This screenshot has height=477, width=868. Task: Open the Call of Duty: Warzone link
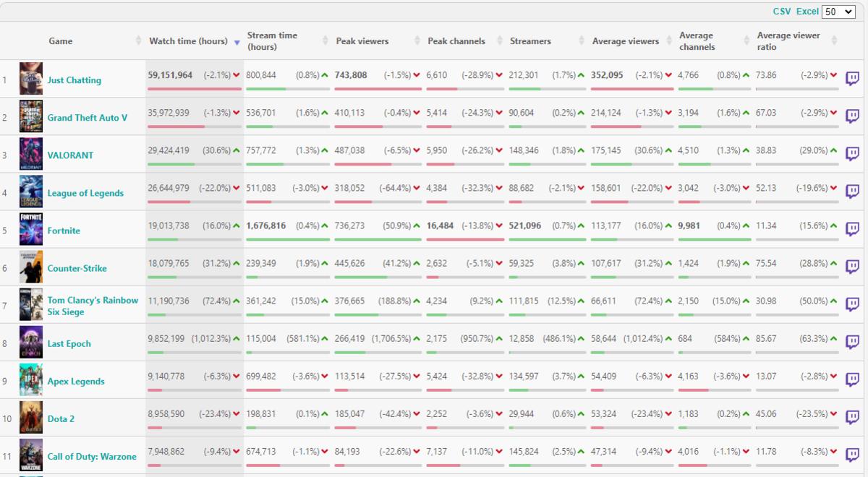coord(92,456)
